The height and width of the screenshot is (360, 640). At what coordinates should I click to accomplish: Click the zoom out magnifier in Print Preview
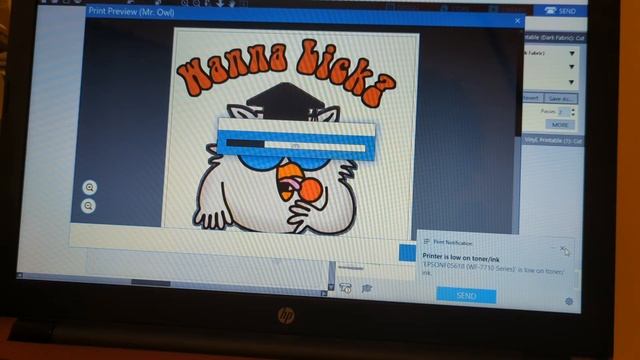pos(89,206)
